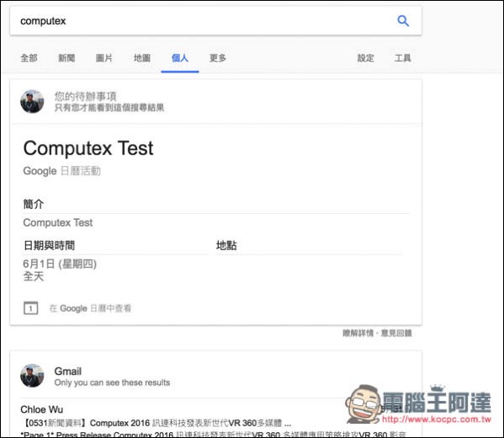Image resolution: width=504 pixels, height=438 pixels.
Task: Select the 地圖 tab
Action: click(x=142, y=58)
